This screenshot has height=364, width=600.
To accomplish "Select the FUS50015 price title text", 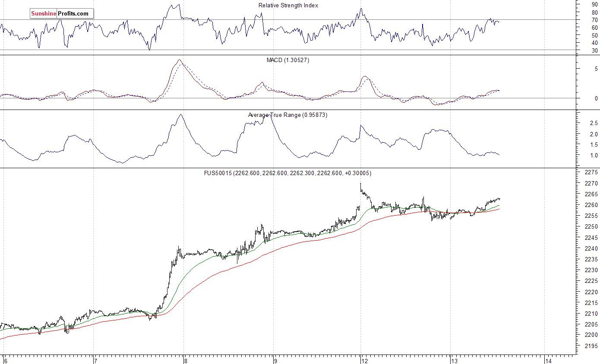I will [x=288, y=173].
